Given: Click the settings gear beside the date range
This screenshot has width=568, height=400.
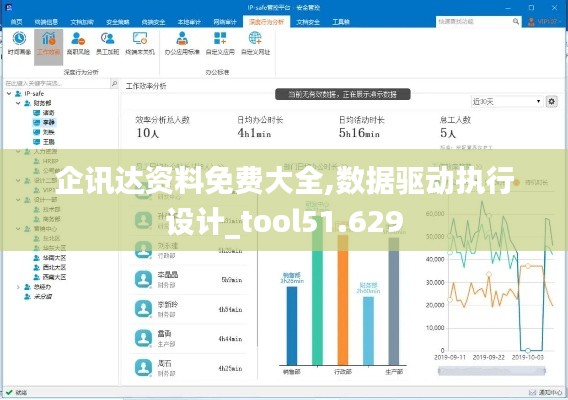Looking at the screenshot, I should [x=551, y=101].
